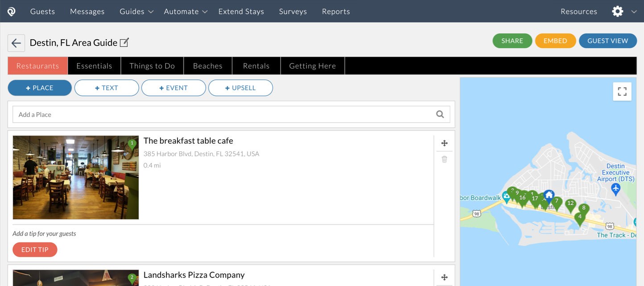644x286 pixels.
Task: Click map pin number 8
Action: point(583,209)
